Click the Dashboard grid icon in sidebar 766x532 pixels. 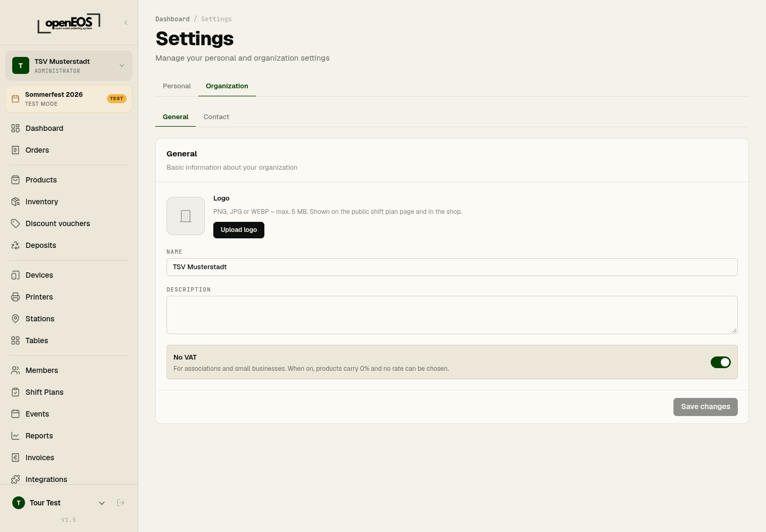coord(15,128)
